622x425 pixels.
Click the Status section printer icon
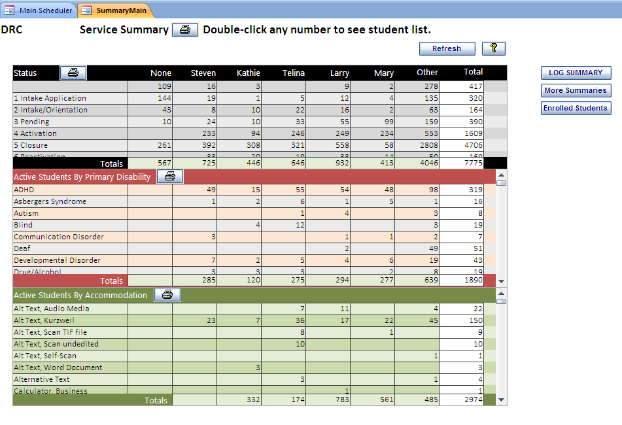point(73,72)
